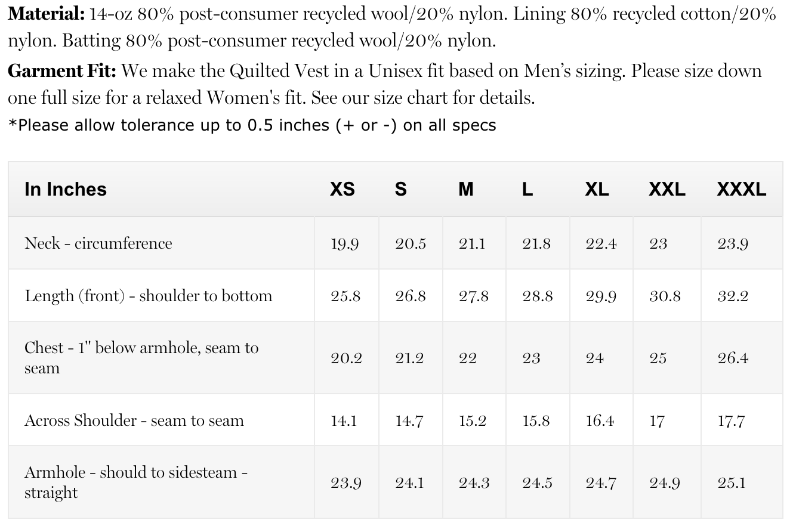The image size is (796, 532).
Task: Click the length value 32.2 for XXXL
Action: 733,296
